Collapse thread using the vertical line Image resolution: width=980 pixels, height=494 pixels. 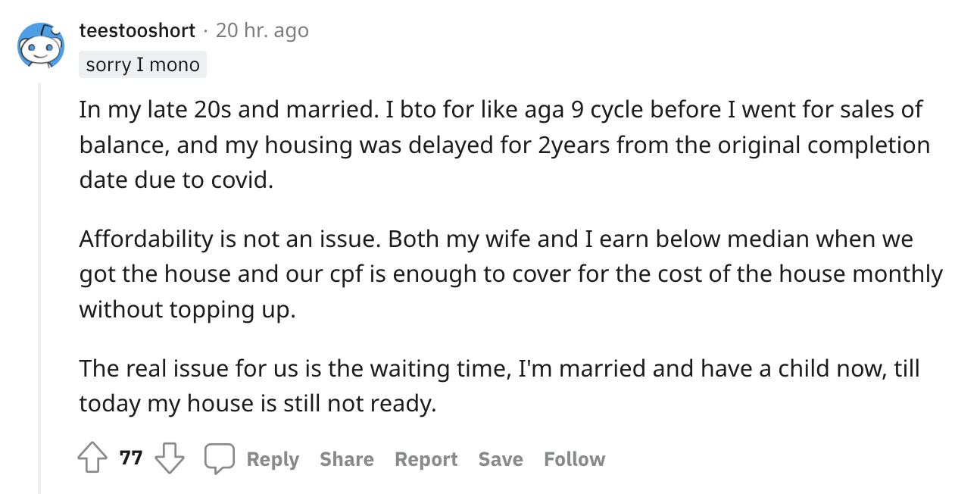(40, 288)
